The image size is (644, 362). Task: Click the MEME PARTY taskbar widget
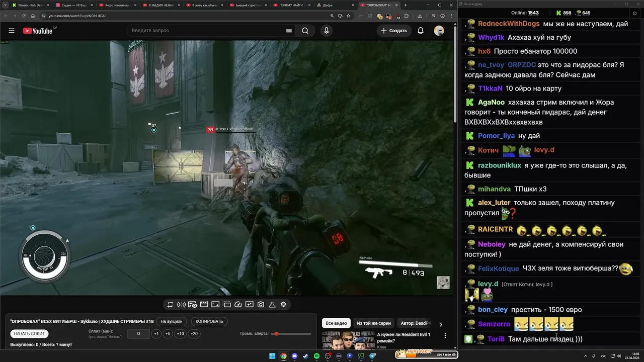click(x=426, y=354)
